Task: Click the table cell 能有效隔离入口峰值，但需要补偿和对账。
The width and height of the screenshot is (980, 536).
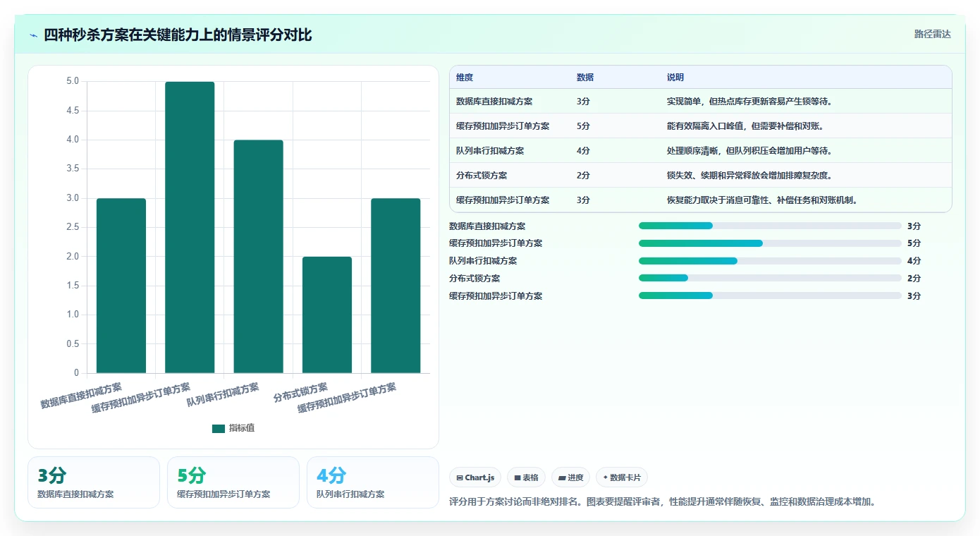Action: pos(747,126)
